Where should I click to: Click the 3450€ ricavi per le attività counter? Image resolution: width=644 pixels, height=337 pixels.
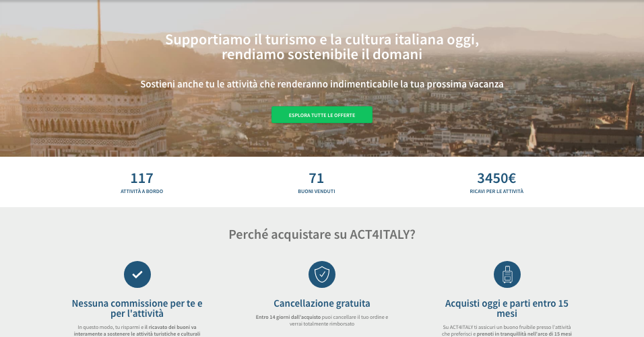[x=496, y=182]
